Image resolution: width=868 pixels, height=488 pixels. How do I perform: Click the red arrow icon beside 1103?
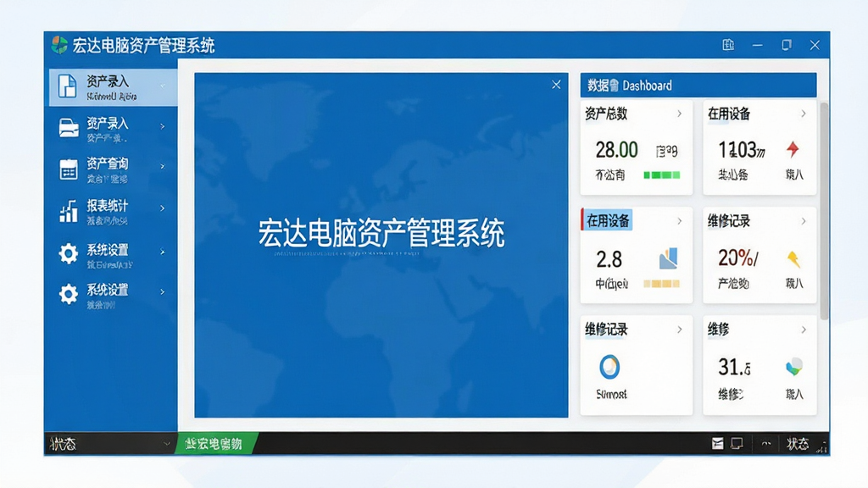click(793, 149)
